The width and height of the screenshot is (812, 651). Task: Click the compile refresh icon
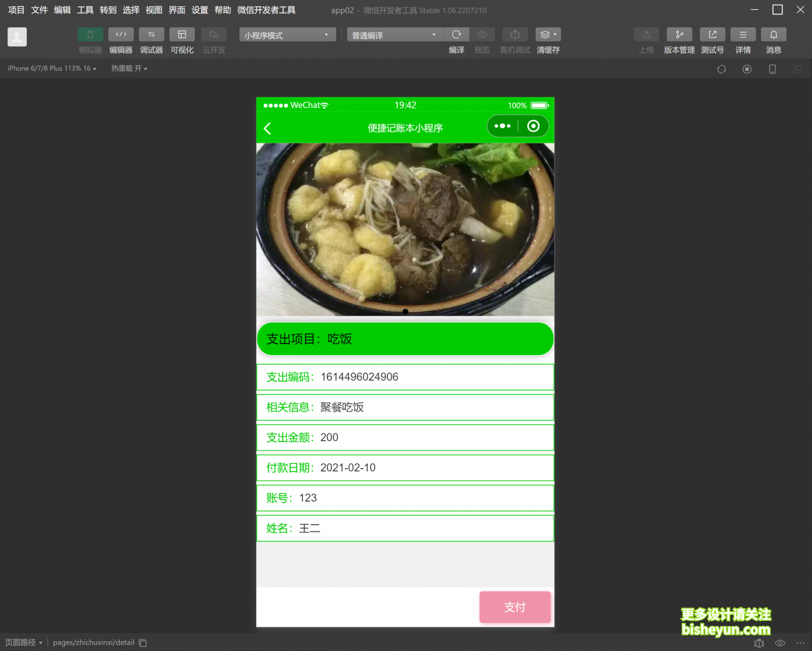[456, 35]
